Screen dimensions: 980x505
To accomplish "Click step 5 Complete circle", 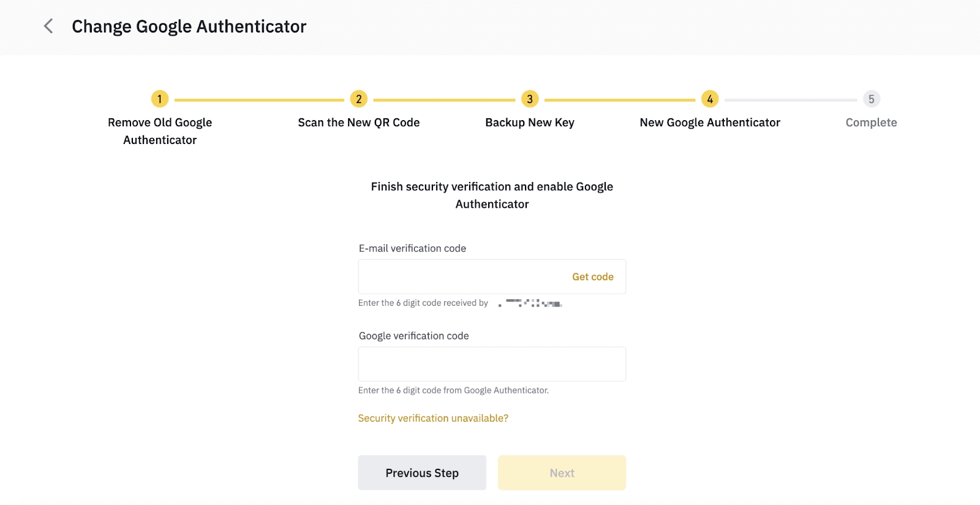I will pyautogui.click(x=871, y=99).
